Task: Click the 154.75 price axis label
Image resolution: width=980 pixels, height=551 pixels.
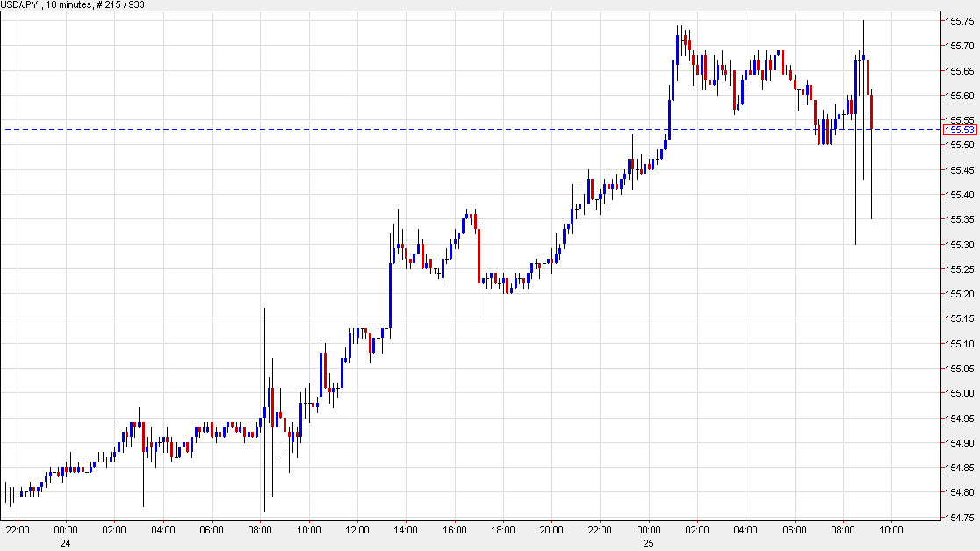Action: (960, 518)
